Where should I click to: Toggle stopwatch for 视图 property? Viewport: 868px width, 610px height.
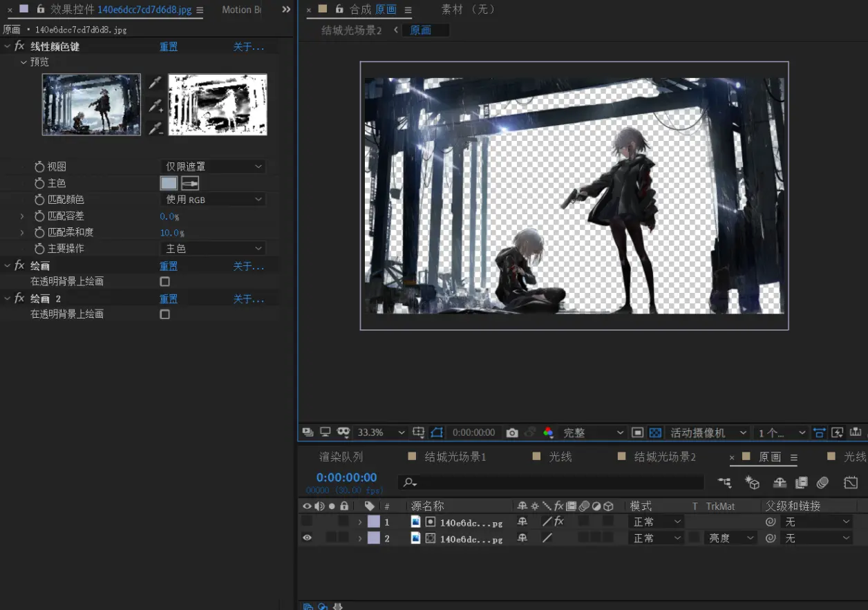tap(39, 166)
